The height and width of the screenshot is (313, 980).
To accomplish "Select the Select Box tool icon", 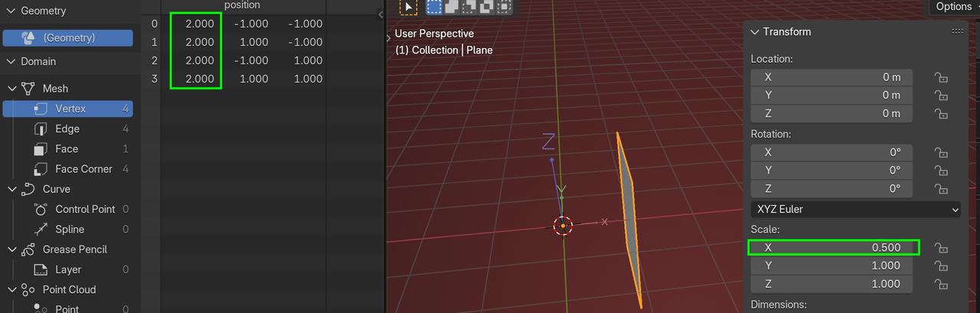I will pos(409,7).
